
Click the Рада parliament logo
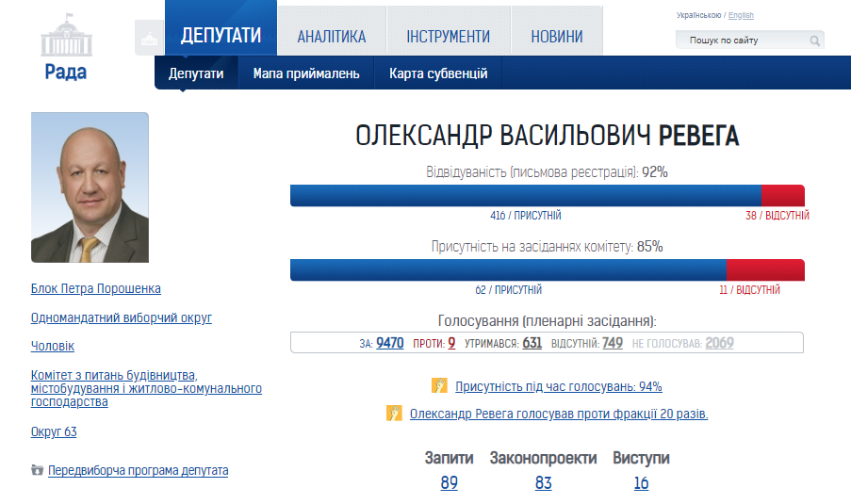[66, 47]
